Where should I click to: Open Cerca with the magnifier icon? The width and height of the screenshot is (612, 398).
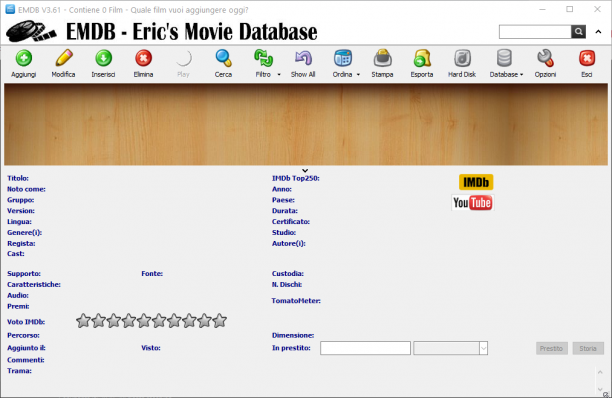pos(223,58)
